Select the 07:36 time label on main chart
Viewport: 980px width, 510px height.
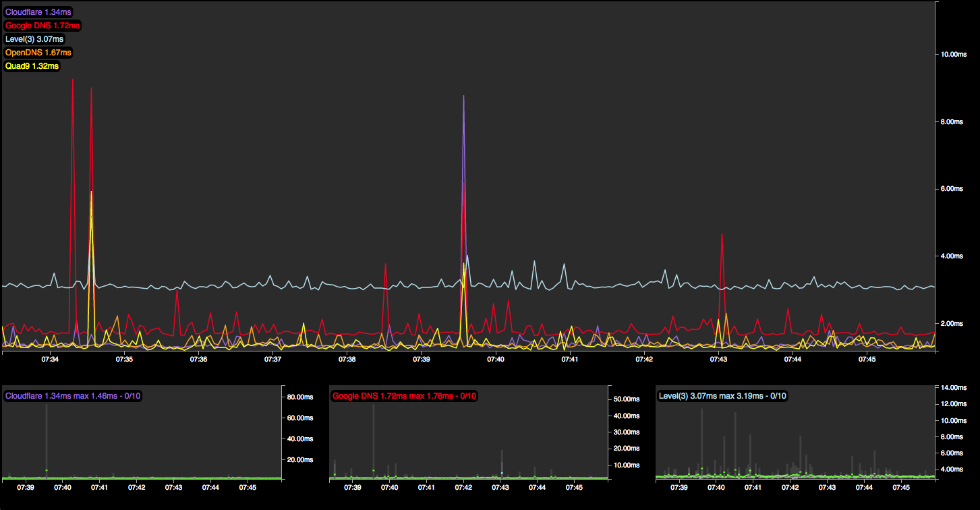point(198,360)
